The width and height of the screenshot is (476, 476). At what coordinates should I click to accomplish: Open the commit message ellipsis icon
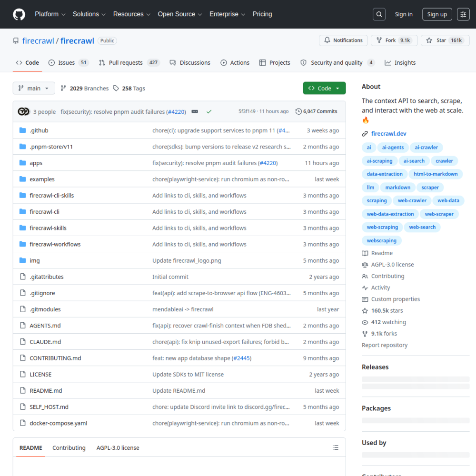coord(195,111)
